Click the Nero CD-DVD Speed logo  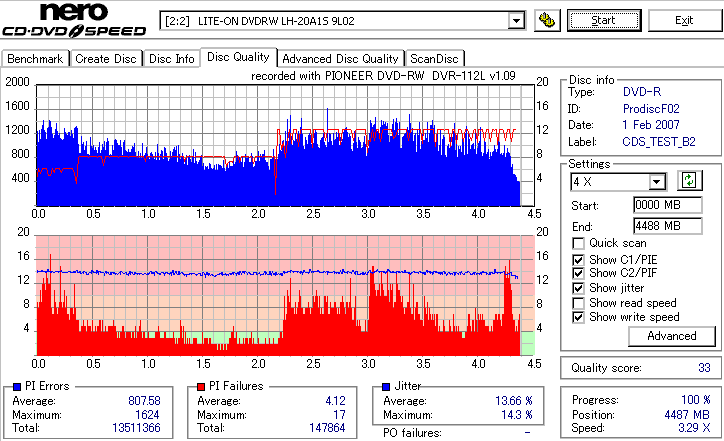point(74,20)
